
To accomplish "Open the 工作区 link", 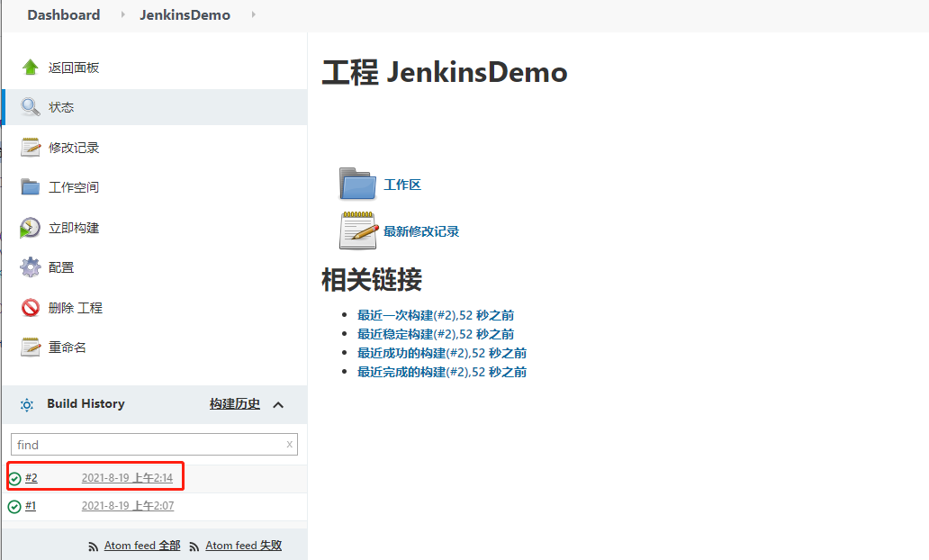I will click(x=402, y=185).
